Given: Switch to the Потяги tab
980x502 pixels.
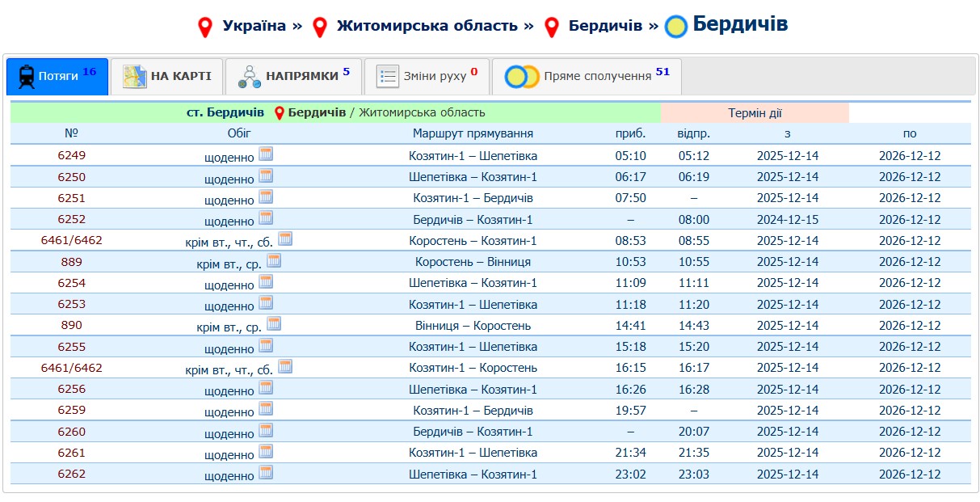Looking at the screenshot, I should coord(57,76).
